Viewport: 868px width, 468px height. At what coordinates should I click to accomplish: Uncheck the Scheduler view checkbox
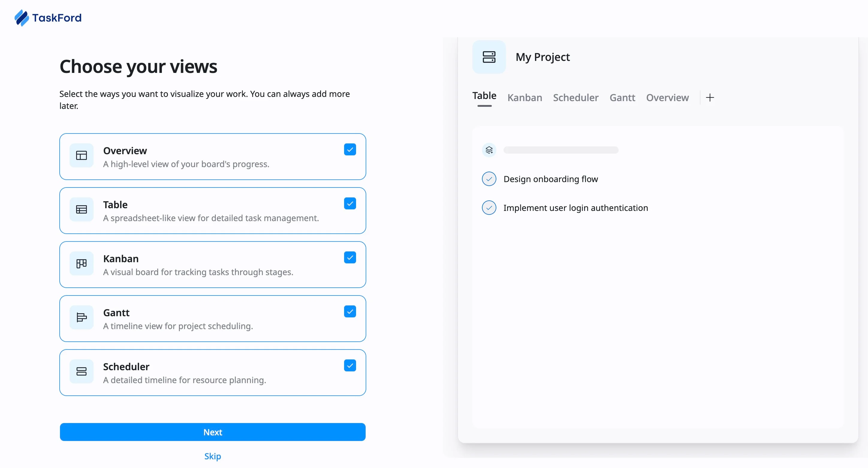click(350, 365)
